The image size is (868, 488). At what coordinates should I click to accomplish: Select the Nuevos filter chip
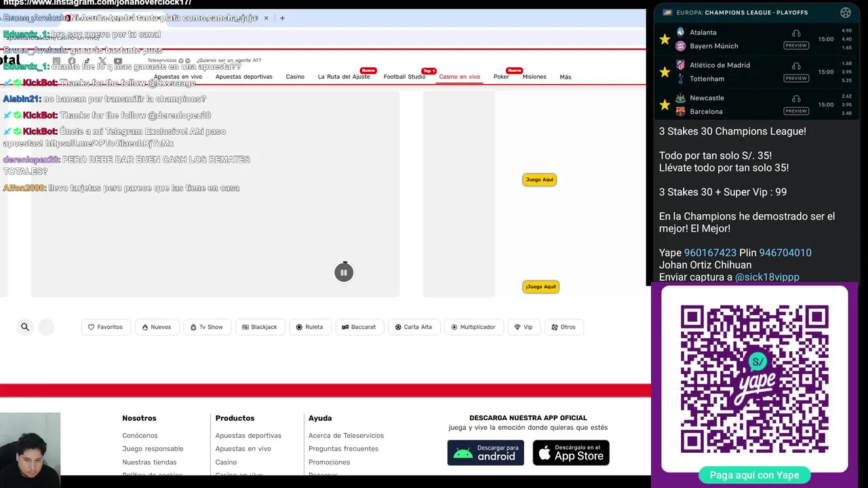pyautogui.click(x=157, y=327)
